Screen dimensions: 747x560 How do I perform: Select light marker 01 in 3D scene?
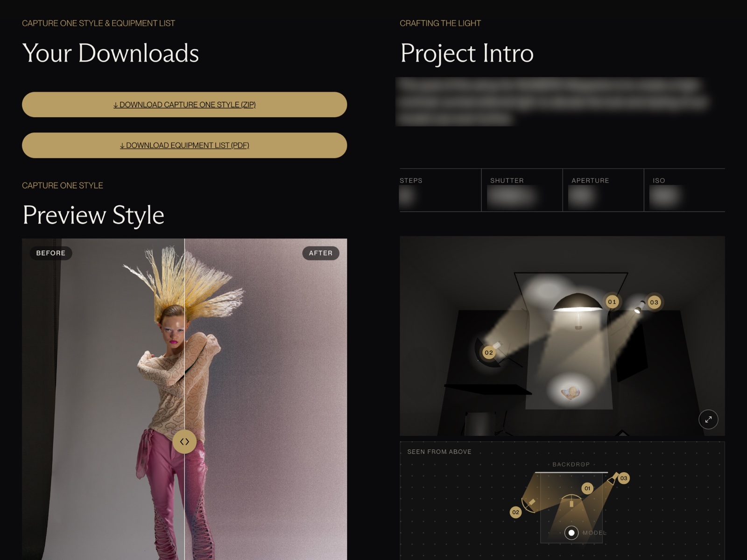pyautogui.click(x=612, y=302)
